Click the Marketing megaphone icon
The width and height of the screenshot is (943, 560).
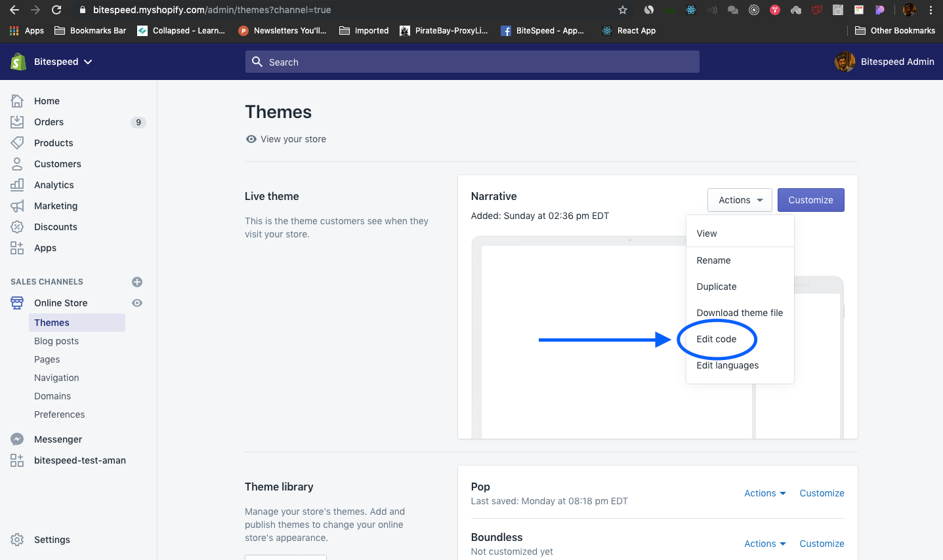coord(17,206)
